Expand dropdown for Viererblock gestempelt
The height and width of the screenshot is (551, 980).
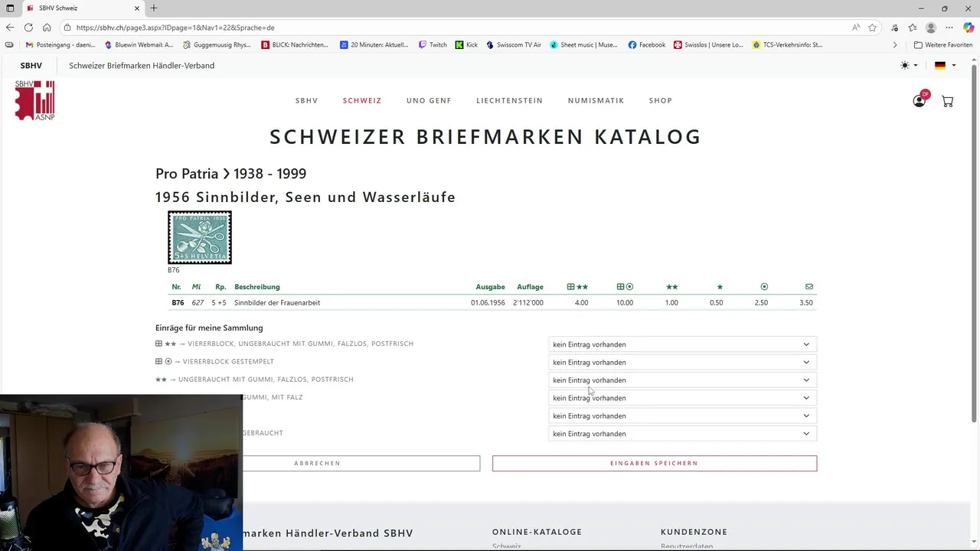pyautogui.click(x=683, y=362)
